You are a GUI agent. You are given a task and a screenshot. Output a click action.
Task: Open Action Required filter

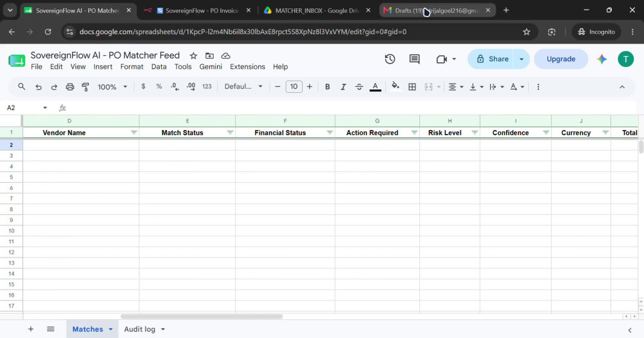coord(414,133)
